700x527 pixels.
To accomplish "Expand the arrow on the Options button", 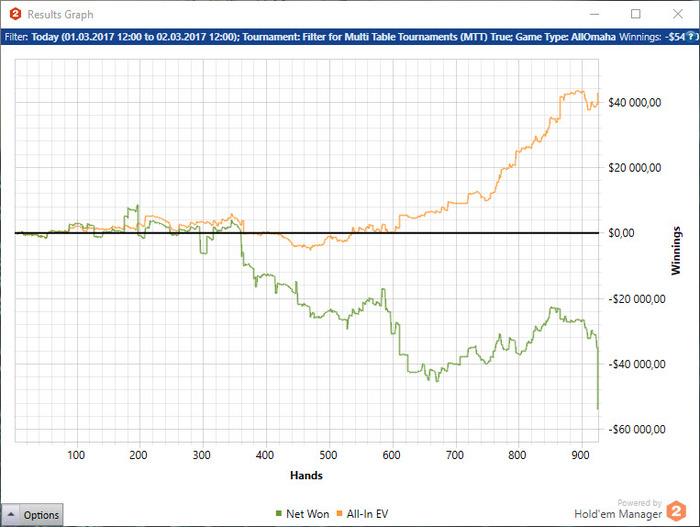I will (x=11, y=515).
